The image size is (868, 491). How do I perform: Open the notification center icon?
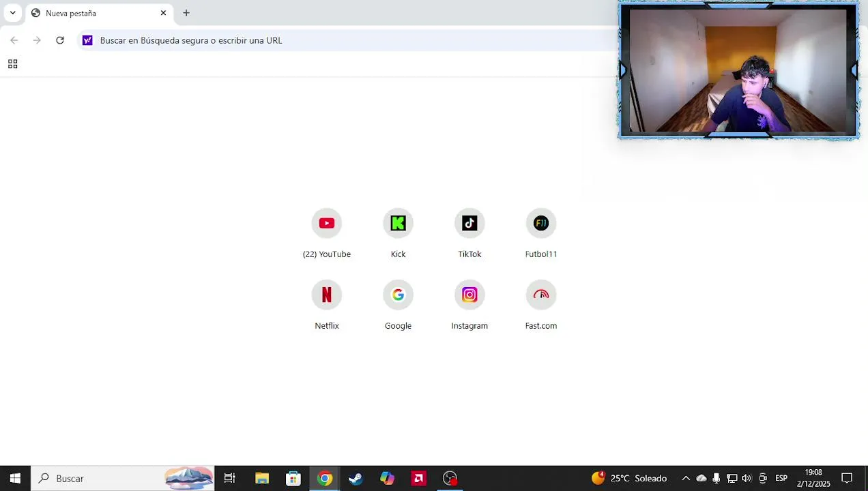847,478
